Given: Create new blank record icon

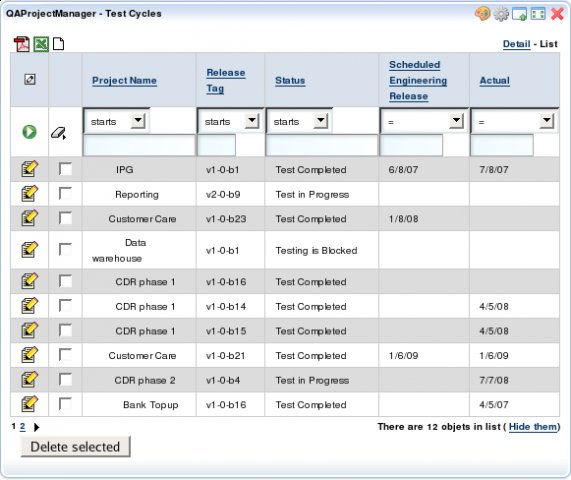Looking at the screenshot, I should tap(59, 44).
